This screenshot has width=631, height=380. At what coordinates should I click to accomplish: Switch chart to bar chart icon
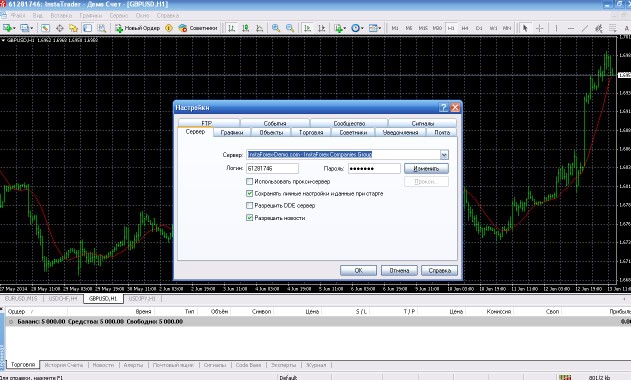[x=231, y=28]
